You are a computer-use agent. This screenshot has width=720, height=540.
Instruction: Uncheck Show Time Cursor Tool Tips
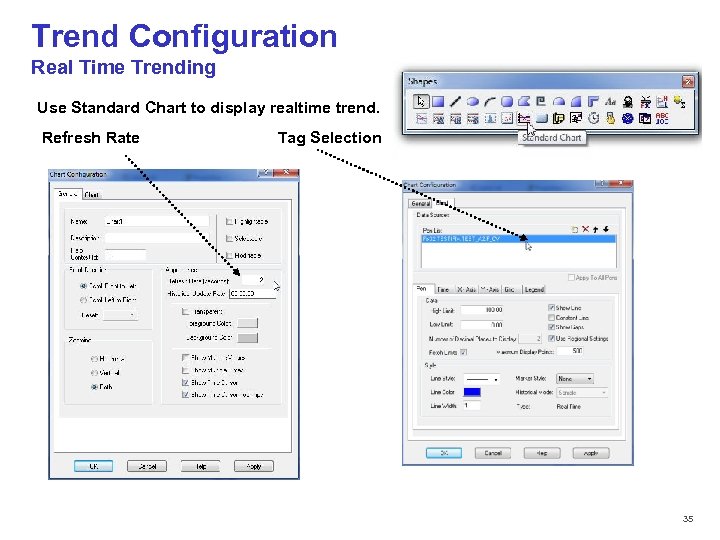[186, 395]
